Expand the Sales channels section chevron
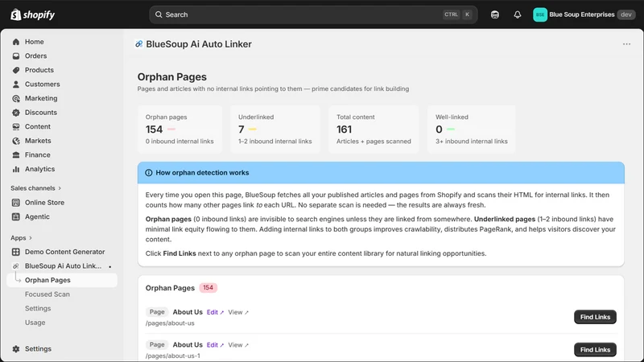The image size is (644, 362). tap(60, 188)
